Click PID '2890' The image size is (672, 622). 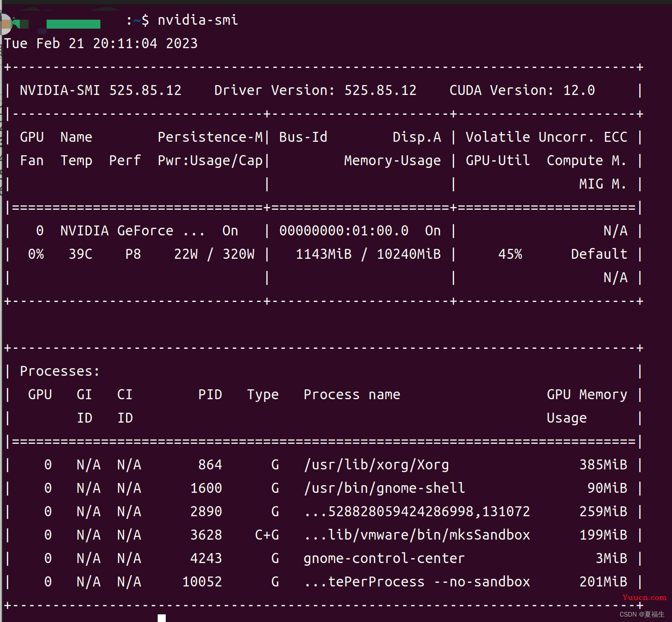pyautogui.click(x=206, y=511)
